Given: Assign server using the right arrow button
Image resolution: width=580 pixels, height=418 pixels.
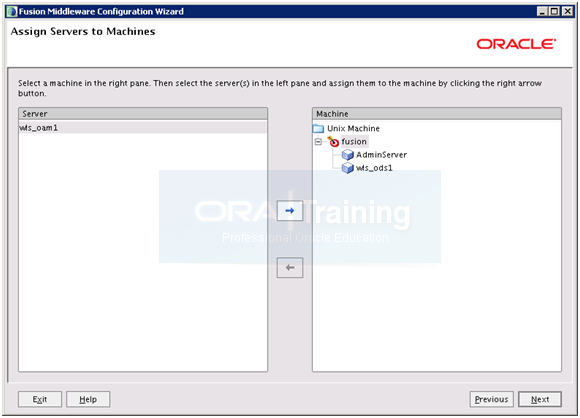Looking at the screenshot, I should coord(290,210).
